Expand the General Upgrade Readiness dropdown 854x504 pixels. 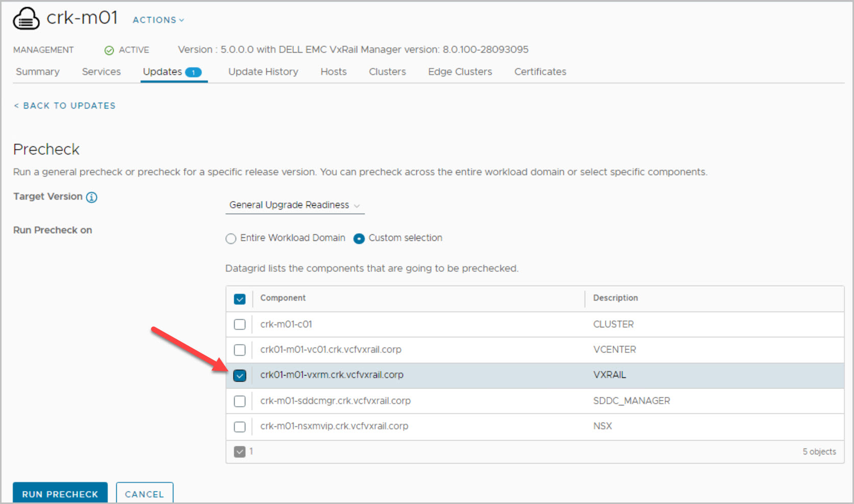pos(294,205)
